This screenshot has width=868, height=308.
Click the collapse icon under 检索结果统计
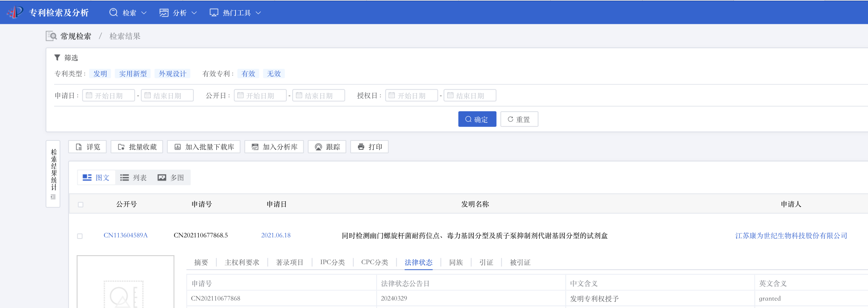(53, 197)
